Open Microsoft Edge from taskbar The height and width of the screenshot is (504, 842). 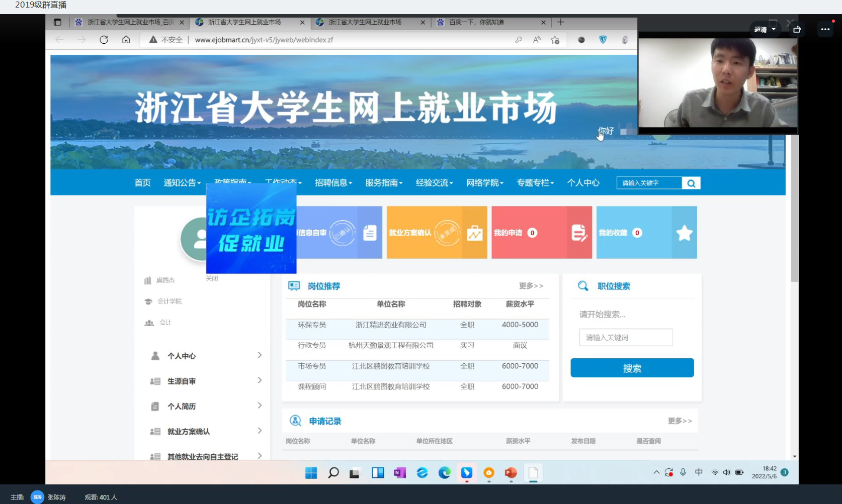pyautogui.click(x=445, y=473)
